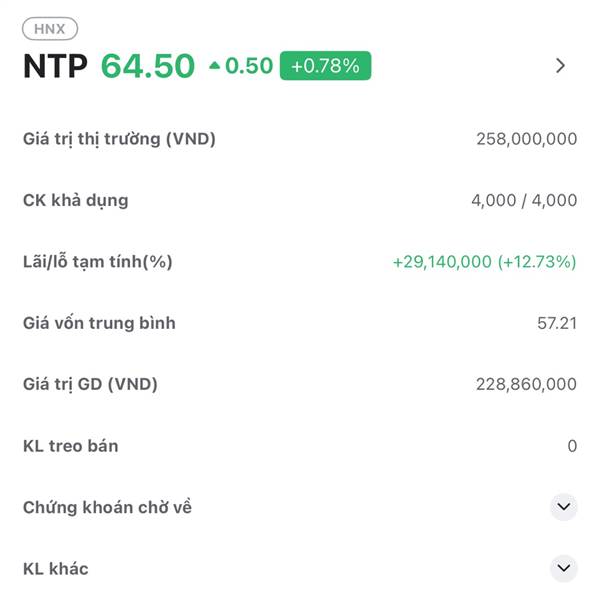Tap the HNX exchange badge
Image resolution: width=600 pixels, height=600 pixels.
50,29
